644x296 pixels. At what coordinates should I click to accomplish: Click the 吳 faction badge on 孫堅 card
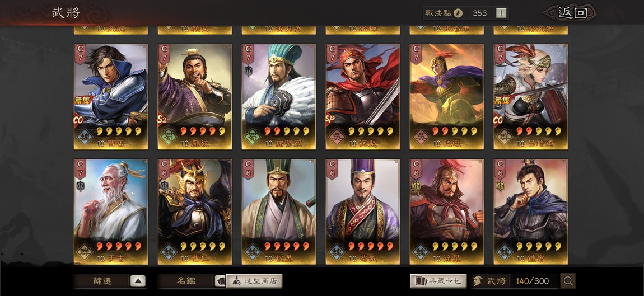click(337, 137)
